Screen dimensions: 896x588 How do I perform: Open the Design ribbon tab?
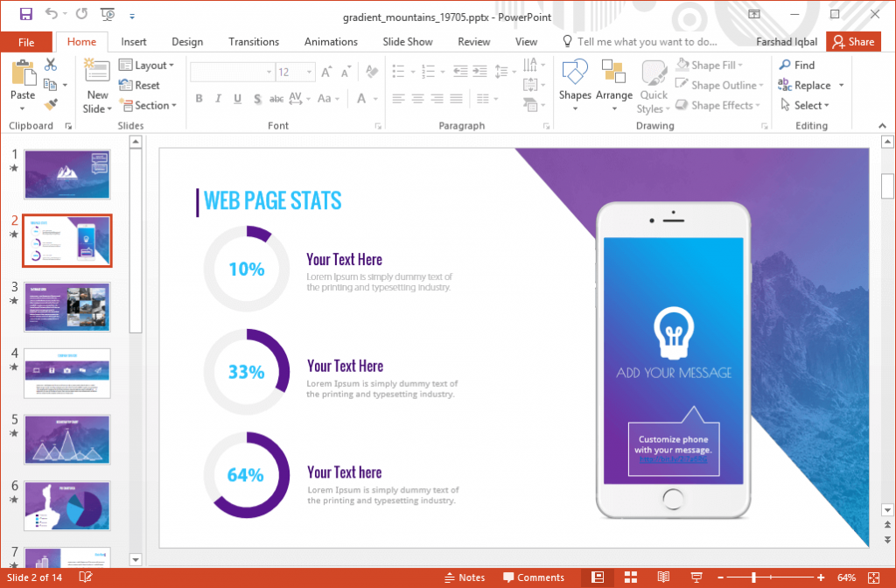(186, 41)
